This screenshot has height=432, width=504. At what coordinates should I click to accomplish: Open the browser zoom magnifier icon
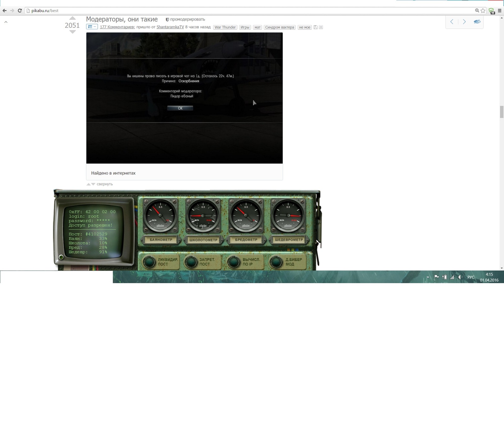coord(477,11)
